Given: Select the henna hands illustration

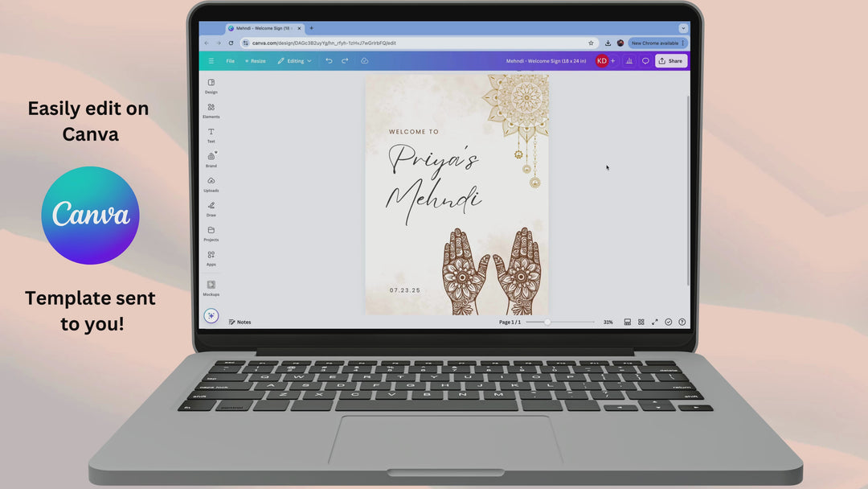Looking at the screenshot, I should click(x=492, y=271).
